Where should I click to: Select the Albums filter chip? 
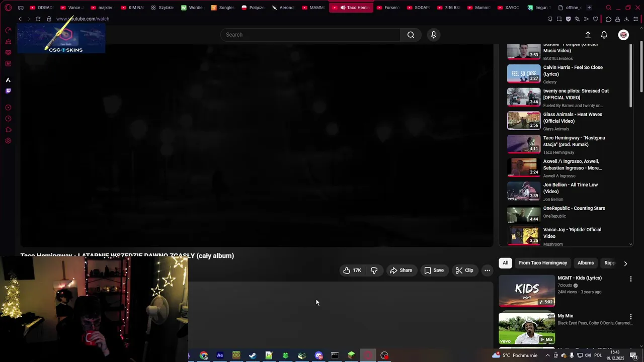pos(586,263)
